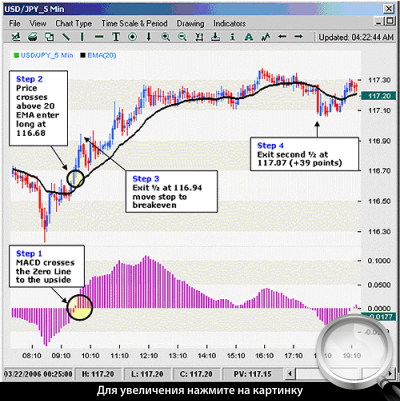Click the 12:10 time axis label

(x=149, y=356)
